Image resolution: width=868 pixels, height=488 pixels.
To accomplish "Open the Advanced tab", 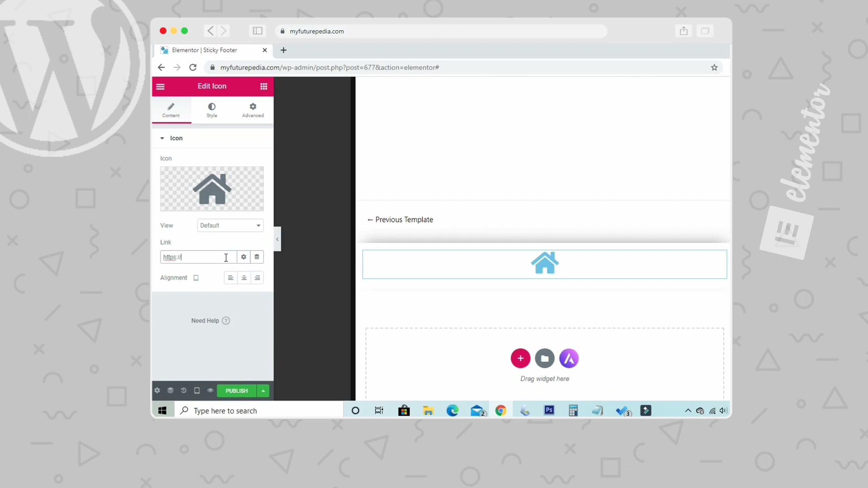I will (253, 110).
